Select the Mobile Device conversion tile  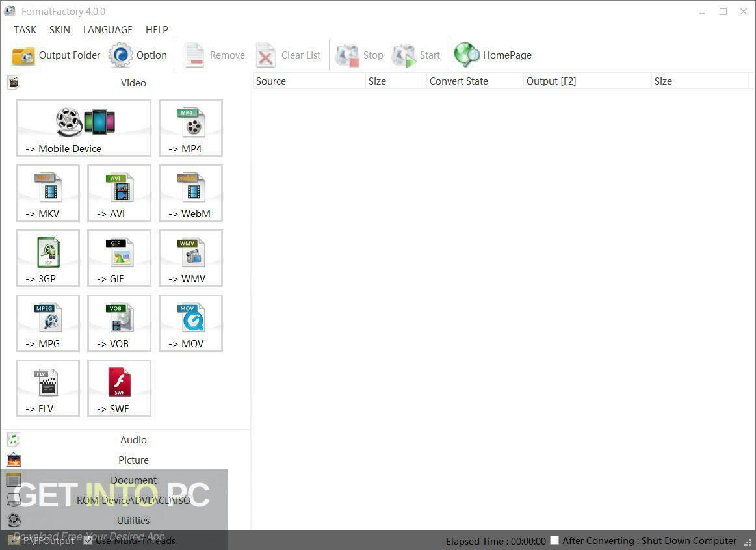(83, 128)
